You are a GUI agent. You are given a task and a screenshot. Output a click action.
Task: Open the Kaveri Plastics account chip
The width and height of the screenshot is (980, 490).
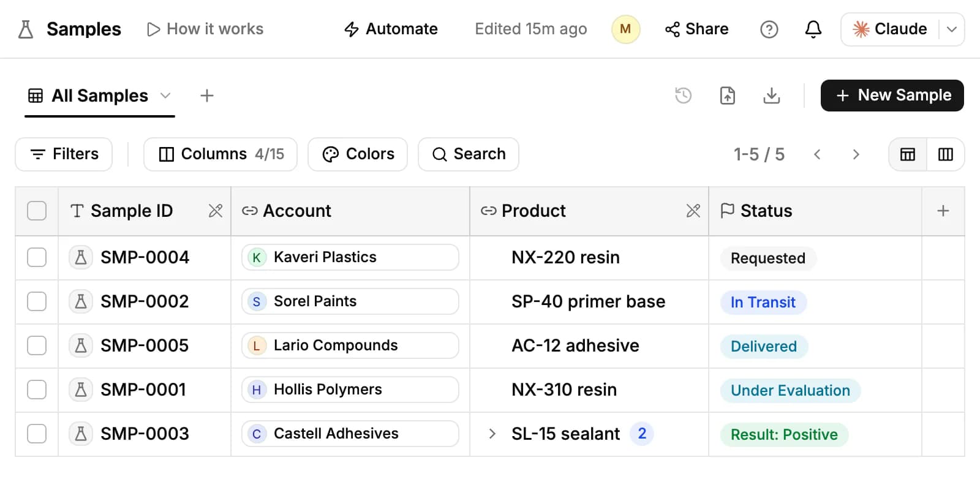(x=350, y=257)
